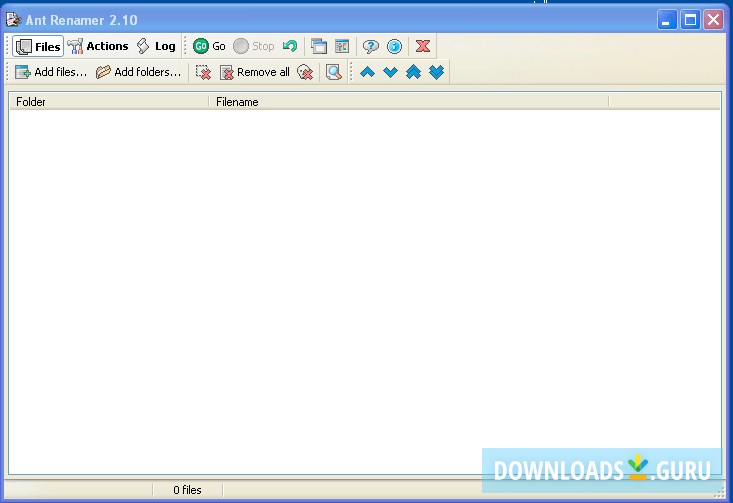
Task: Switch to the Files tab
Action: point(38,46)
